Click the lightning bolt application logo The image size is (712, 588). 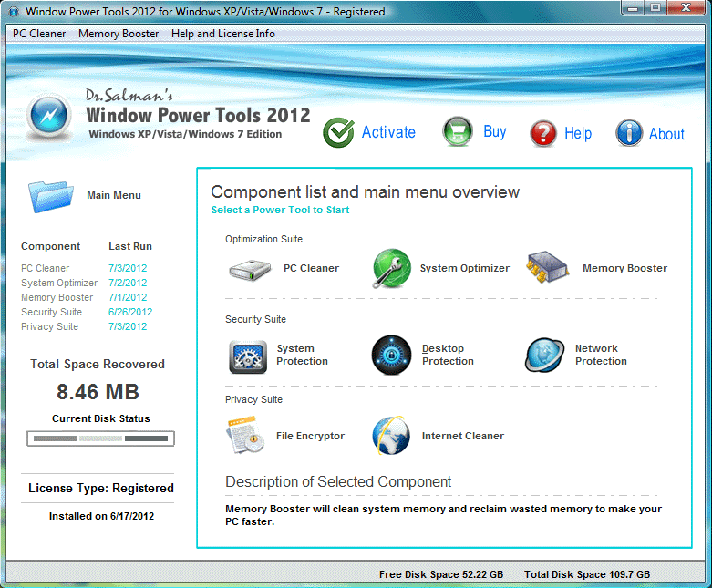coord(49,116)
